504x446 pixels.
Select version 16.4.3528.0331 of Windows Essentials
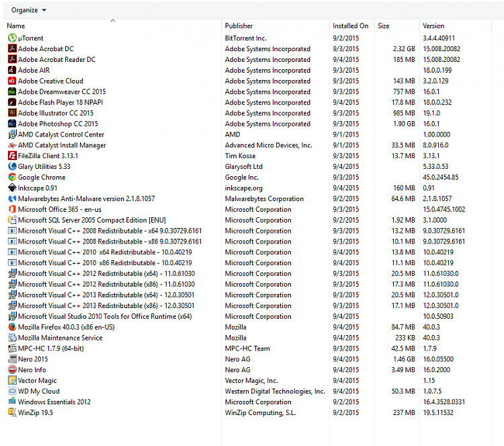click(x=444, y=402)
